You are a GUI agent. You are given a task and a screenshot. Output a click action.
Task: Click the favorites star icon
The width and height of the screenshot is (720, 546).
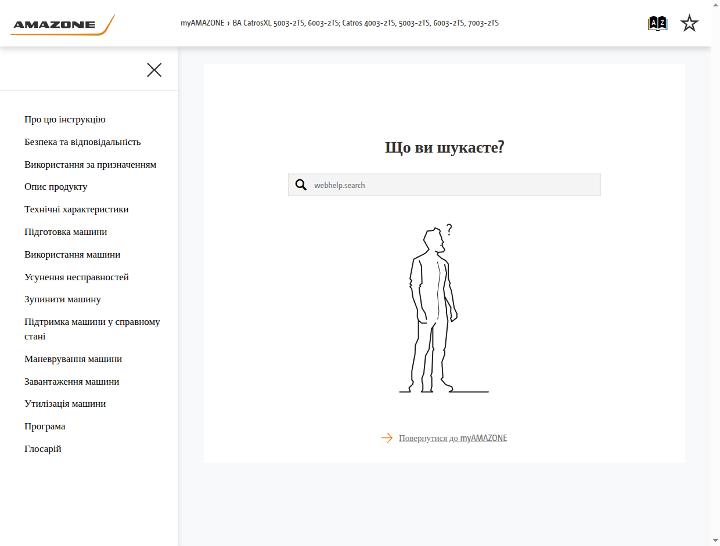[689, 23]
